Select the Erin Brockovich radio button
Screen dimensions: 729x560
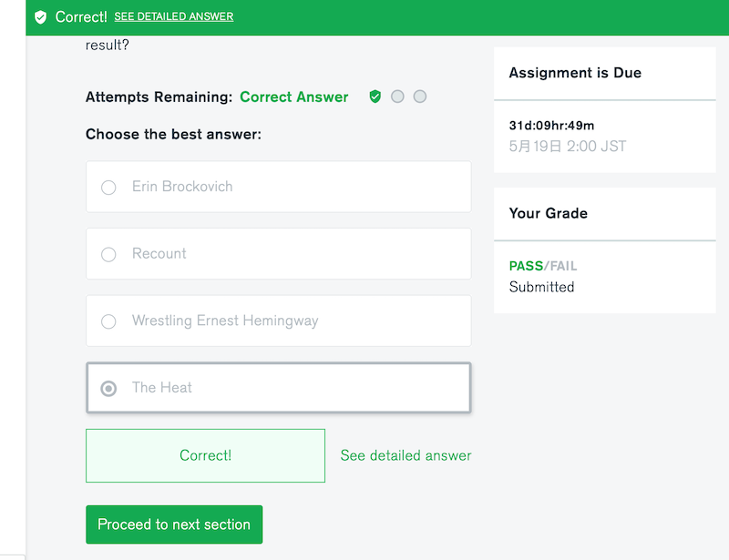[x=108, y=188]
